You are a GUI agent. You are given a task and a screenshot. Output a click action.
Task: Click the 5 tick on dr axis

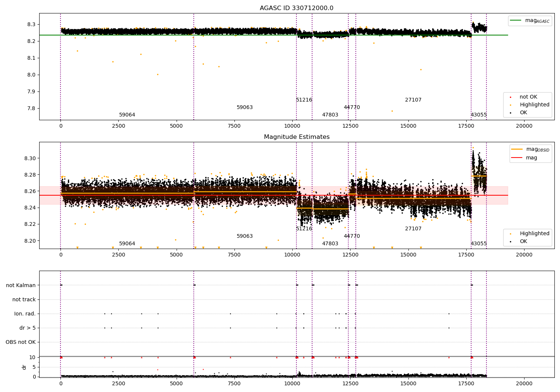(x=34, y=367)
